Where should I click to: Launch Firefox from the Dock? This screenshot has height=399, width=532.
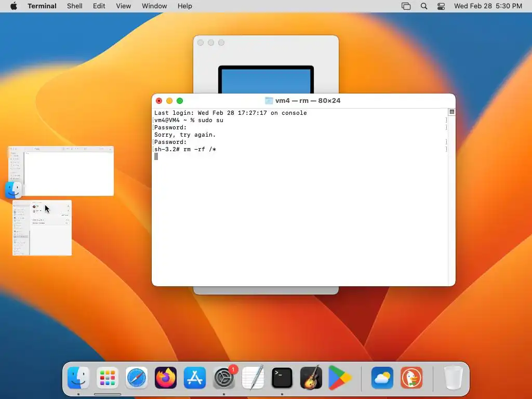[x=166, y=378]
